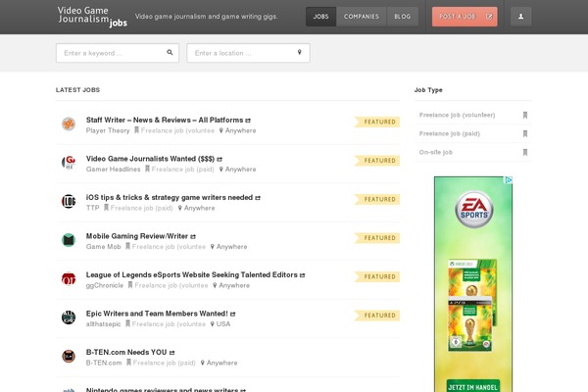The image size is (588, 392).
Task: Open Epic Writers and Team Members Wanted listing
Action: point(157,314)
